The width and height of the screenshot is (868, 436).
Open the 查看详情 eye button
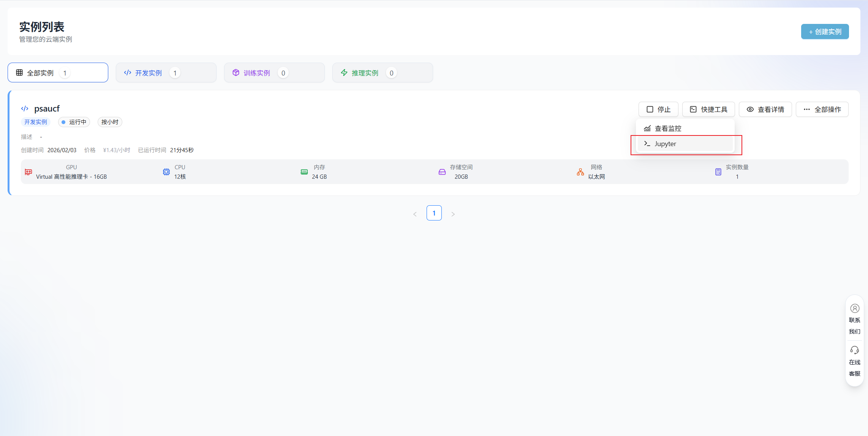765,109
